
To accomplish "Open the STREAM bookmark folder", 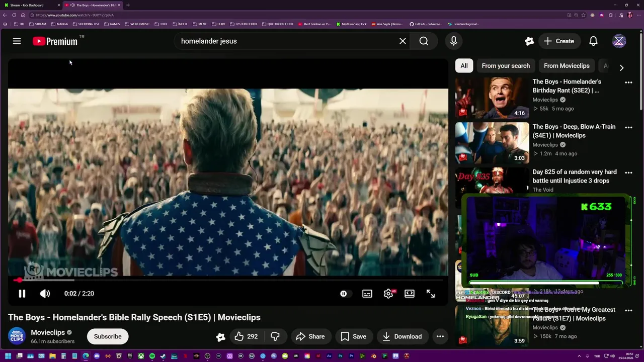I will tap(38, 24).
